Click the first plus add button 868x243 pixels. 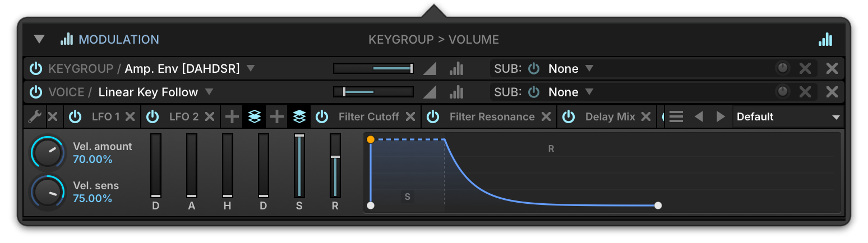(x=232, y=116)
